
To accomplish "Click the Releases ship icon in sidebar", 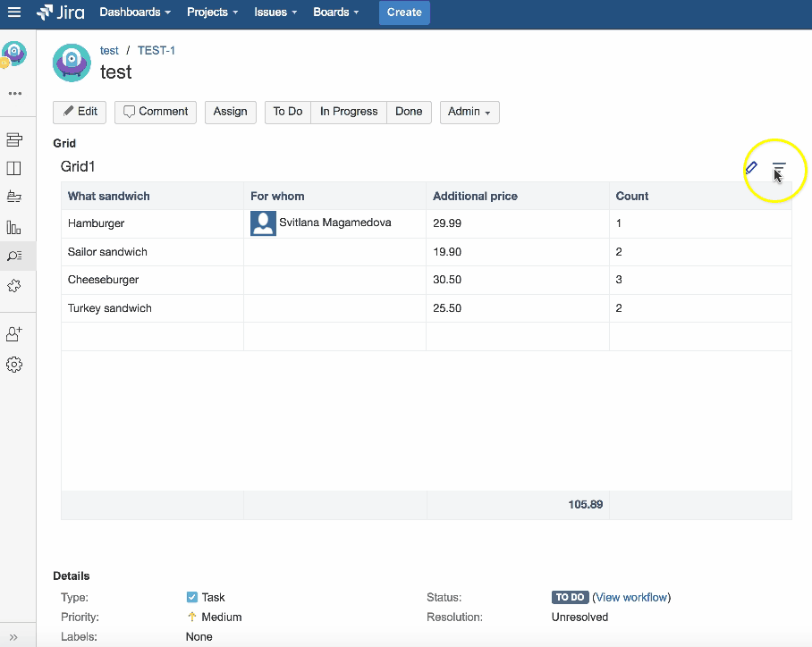I will 13,197.
